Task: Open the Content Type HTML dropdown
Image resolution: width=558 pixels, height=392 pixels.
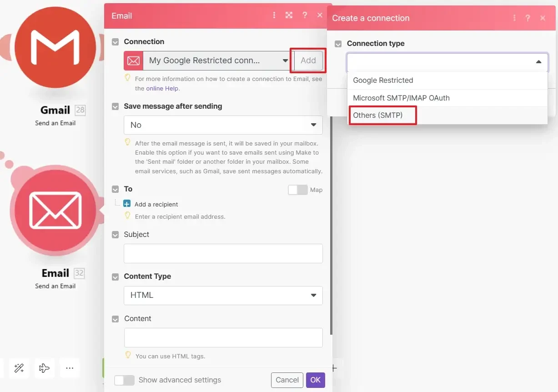Action: pyautogui.click(x=223, y=295)
